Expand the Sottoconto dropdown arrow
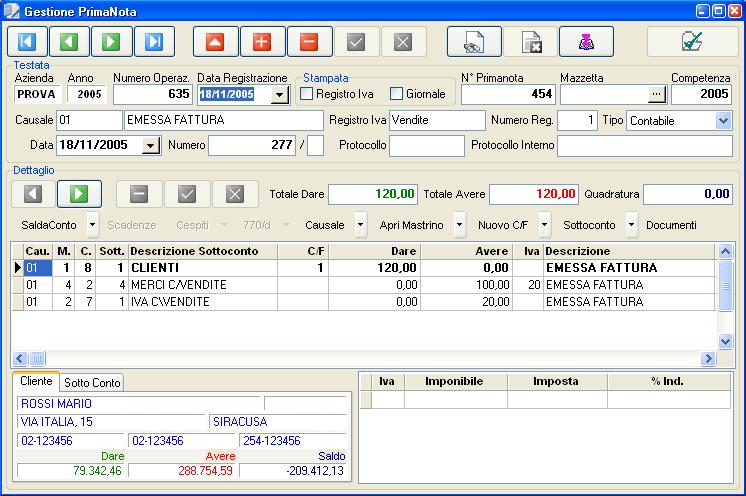 coord(631,225)
